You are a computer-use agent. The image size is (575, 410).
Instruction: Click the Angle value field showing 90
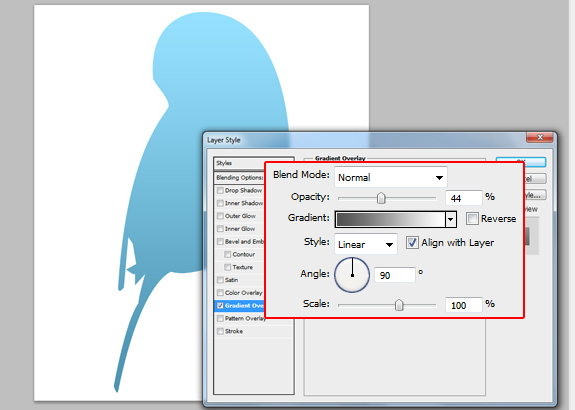pos(395,275)
